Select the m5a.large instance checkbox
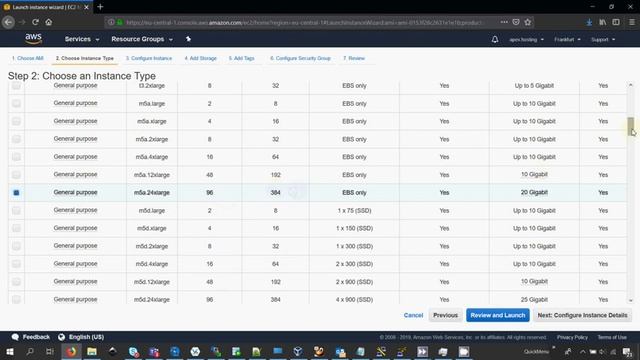The height and width of the screenshot is (360, 640). coord(16,103)
